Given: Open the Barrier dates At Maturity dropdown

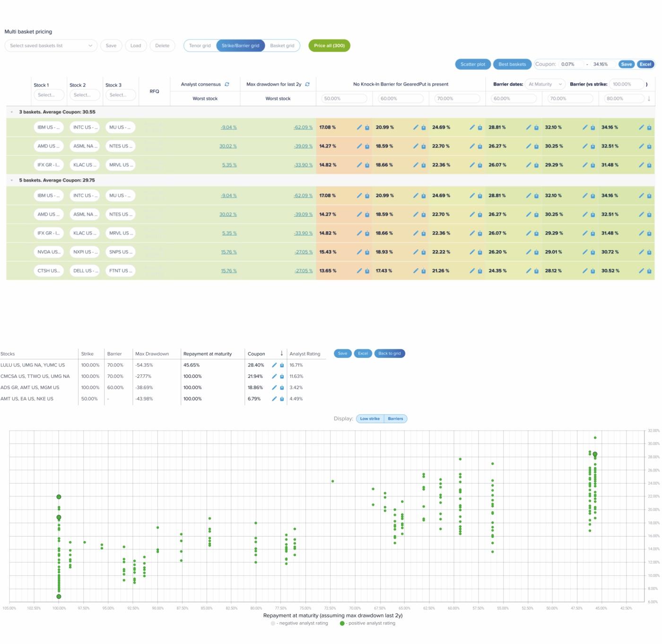Looking at the screenshot, I should point(545,84).
